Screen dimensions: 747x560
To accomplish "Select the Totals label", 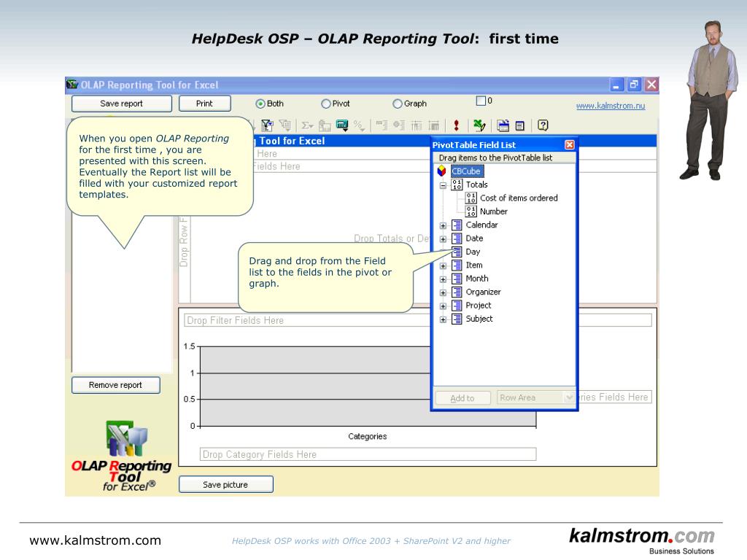I will click(x=477, y=184).
